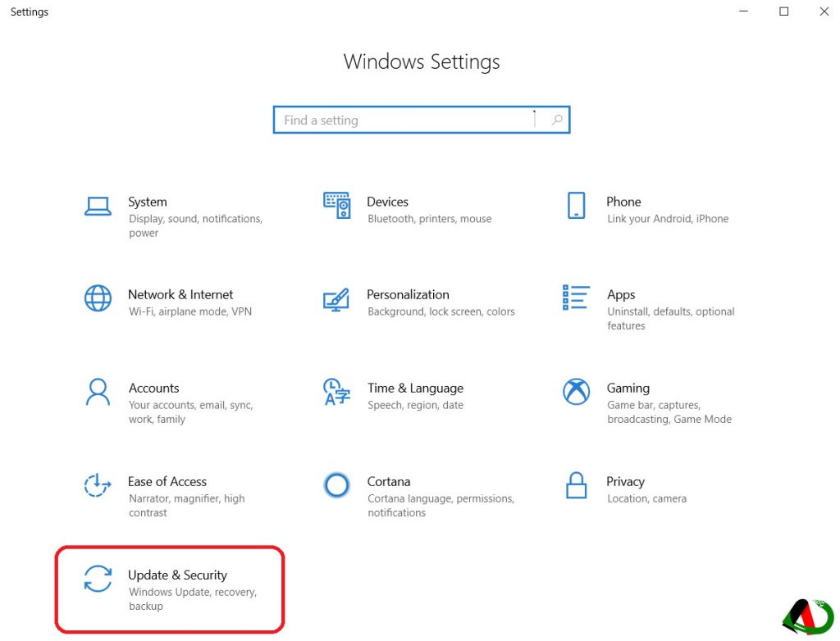Maximize the Settings window
This screenshot has height=641, width=840.
(x=783, y=11)
